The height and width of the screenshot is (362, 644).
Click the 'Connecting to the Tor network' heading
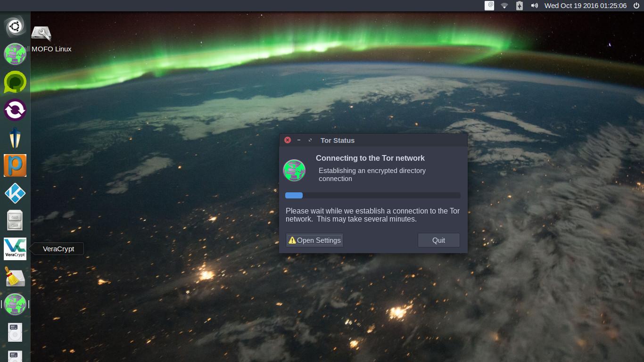pyautogui.click(x=370, y=158)
